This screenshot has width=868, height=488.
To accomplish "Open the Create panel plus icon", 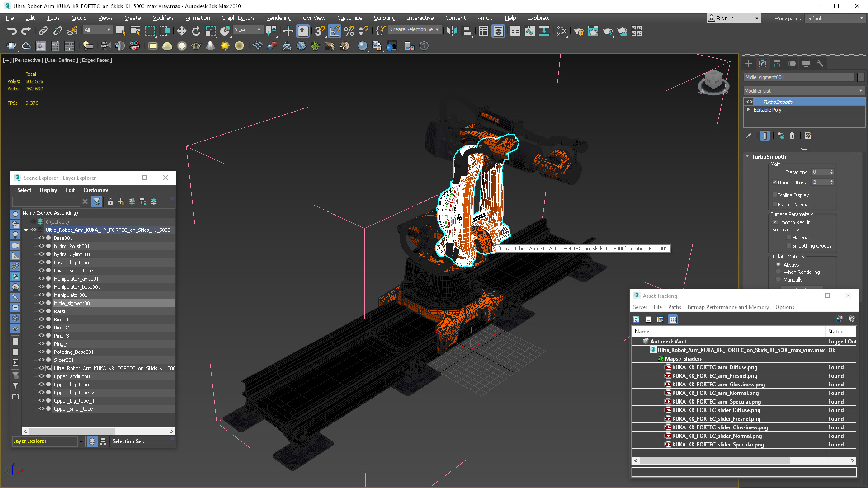I will coord(748,64).
